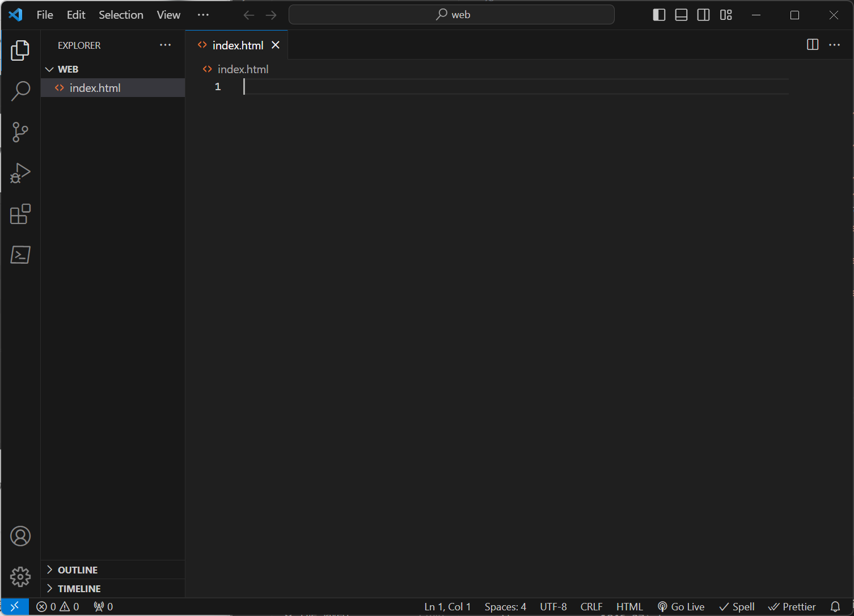
Task: Open the Source Control view
Action: click(20, 132)
